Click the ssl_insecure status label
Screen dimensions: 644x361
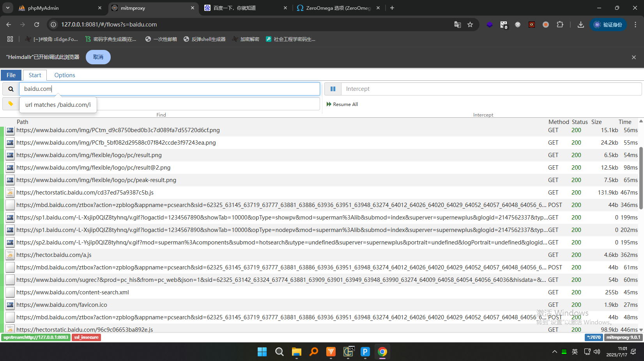pos(87,337)
